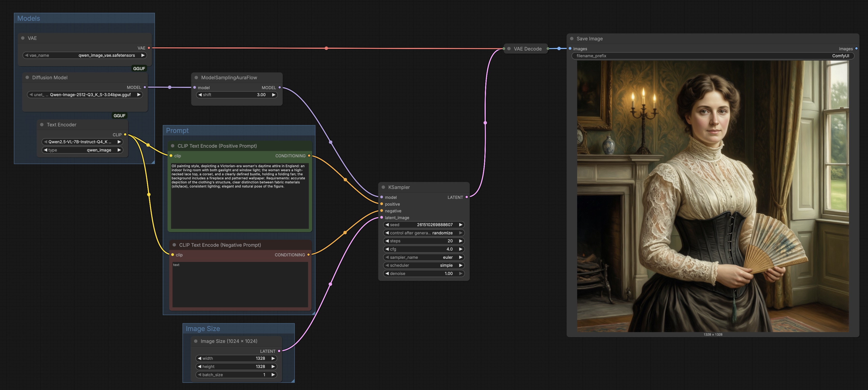This screenshot has width=868, height=390.
Task: Collapse the Save Image node dot
Action: pos(571,38)
